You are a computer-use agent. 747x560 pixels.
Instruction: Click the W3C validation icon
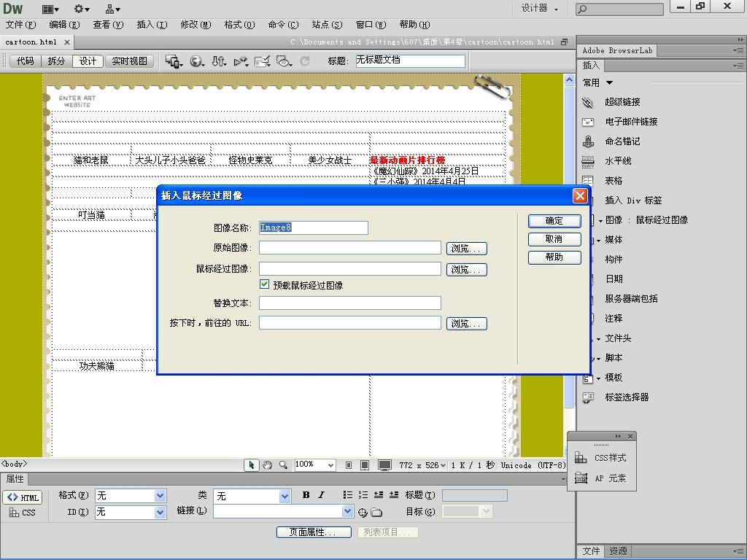241,61
